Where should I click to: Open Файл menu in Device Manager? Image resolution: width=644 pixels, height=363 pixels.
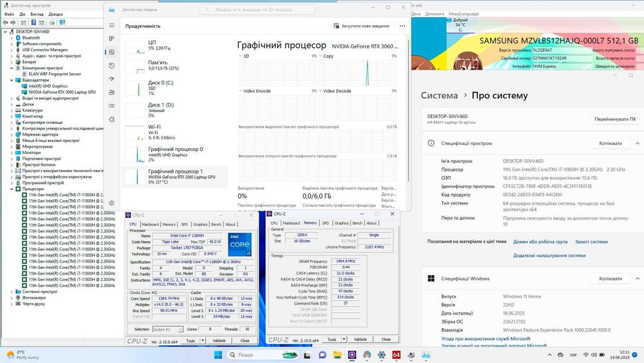pyautogui.click(x=9, y=14)
